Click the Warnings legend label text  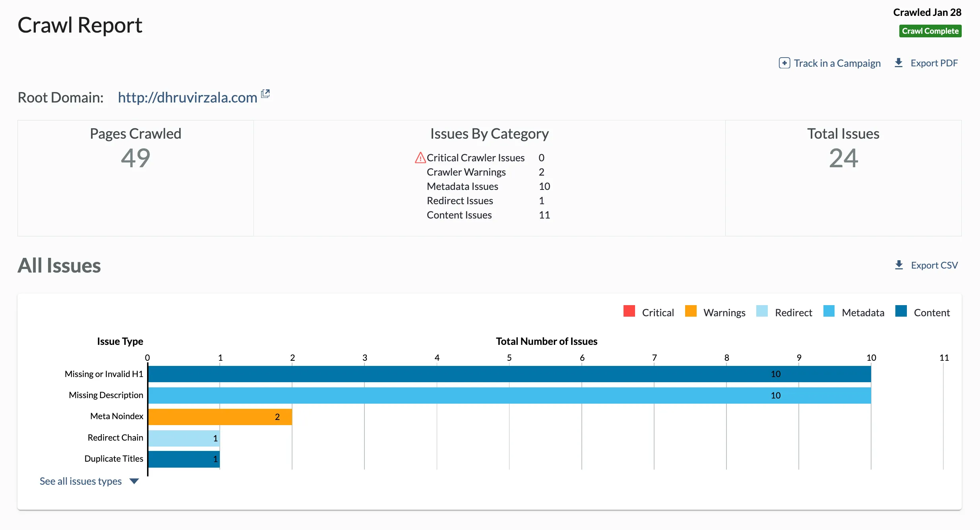[x=724, y=313]
